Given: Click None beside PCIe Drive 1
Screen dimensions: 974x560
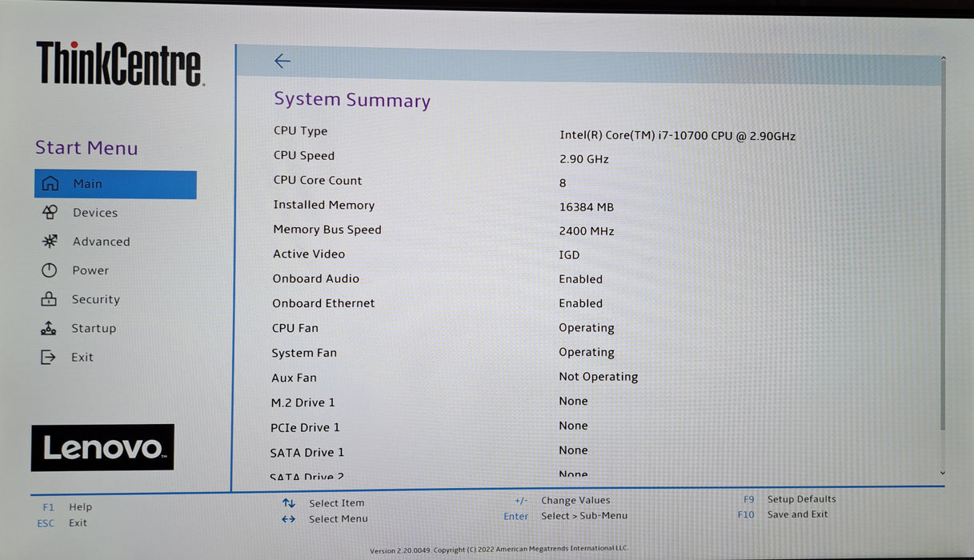Looking at the screenshot, I should point(573,426).
